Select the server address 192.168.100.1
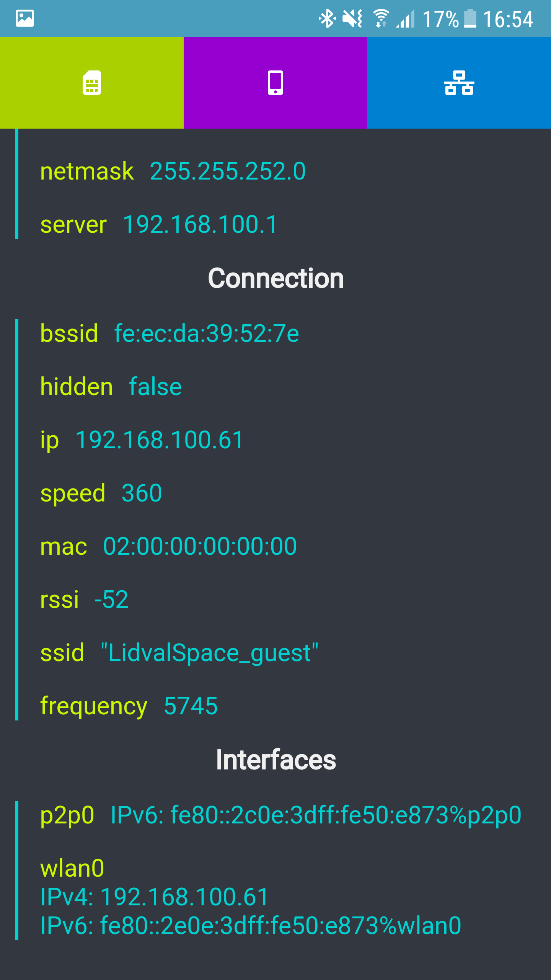 point(200,224)
